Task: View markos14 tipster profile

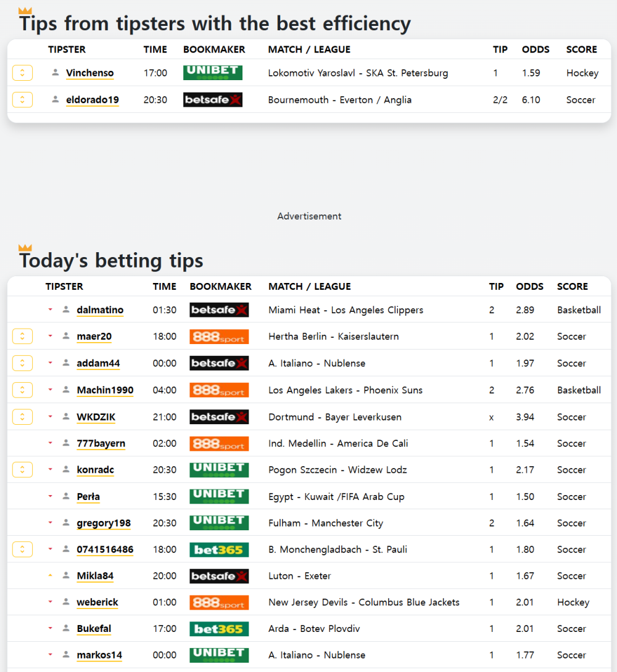Action: click(99, 655)
